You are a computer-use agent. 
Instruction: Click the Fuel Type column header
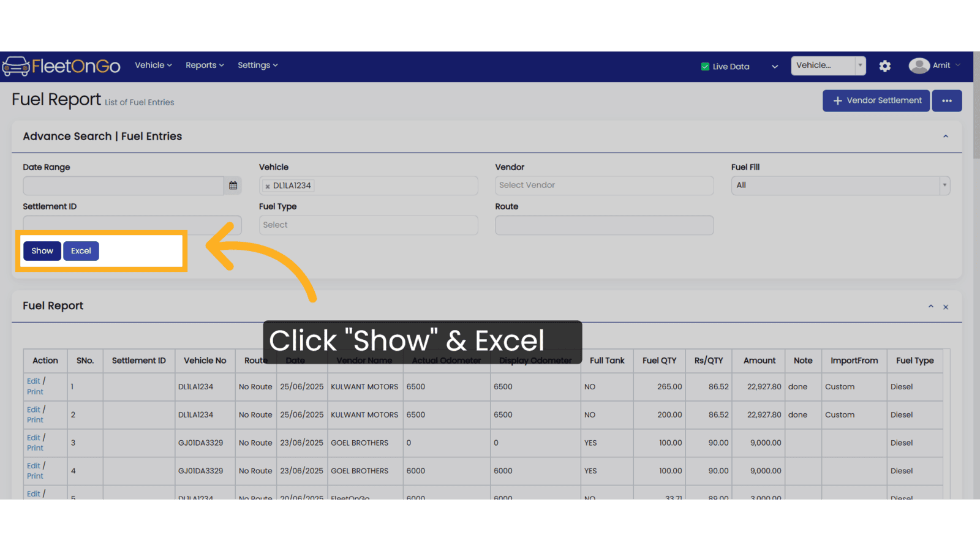[915, 361]
